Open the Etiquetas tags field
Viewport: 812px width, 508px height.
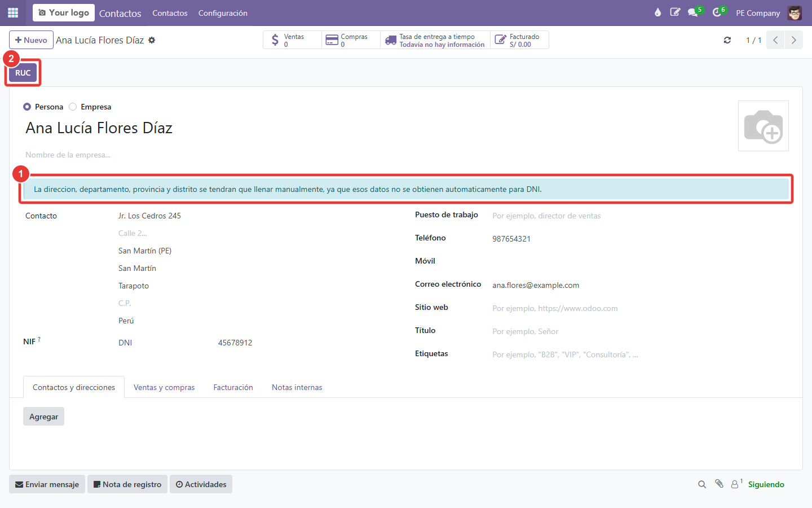point(641,354)
